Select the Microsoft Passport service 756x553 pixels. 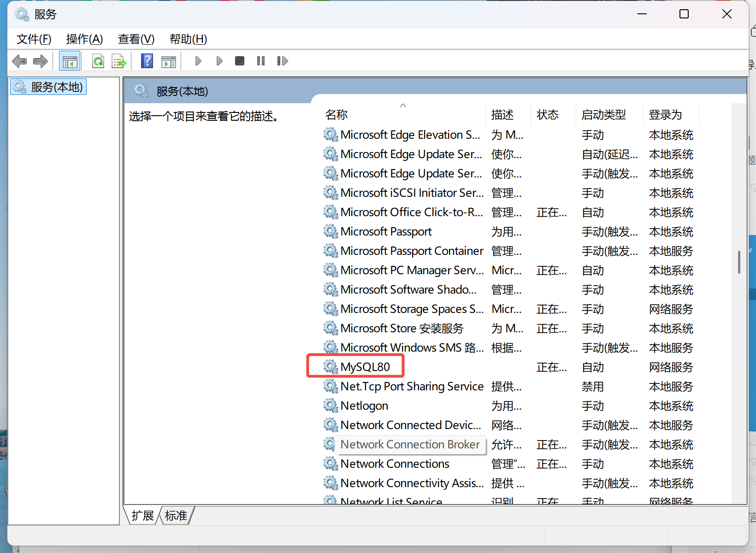(x=386, y=231)
